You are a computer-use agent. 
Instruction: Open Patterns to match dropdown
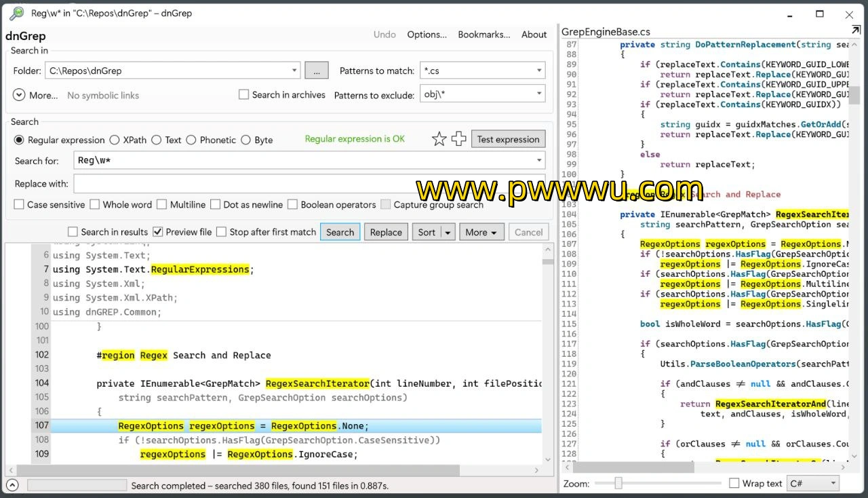[539, 71]
